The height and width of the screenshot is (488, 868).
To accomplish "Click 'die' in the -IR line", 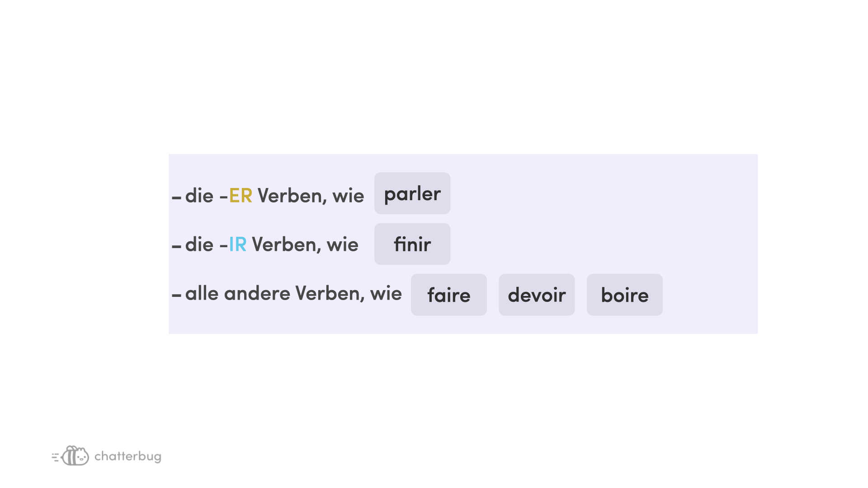I will click(199, 244).
